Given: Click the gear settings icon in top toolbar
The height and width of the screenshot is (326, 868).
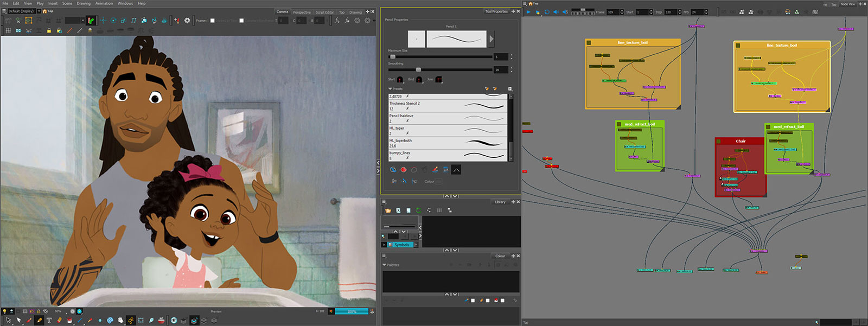Looking at the screenshot, I should click(x=187, y=21).
